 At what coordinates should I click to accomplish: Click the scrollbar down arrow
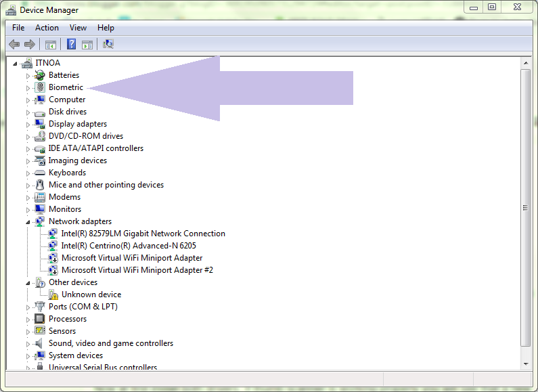526,364
